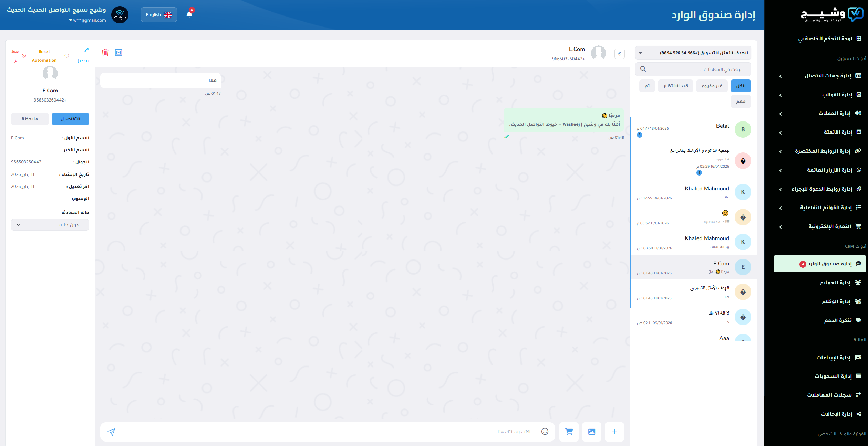Click the blue archive conversation icon
Viewport: 868px width, 446px height.
tap(118, 53)
